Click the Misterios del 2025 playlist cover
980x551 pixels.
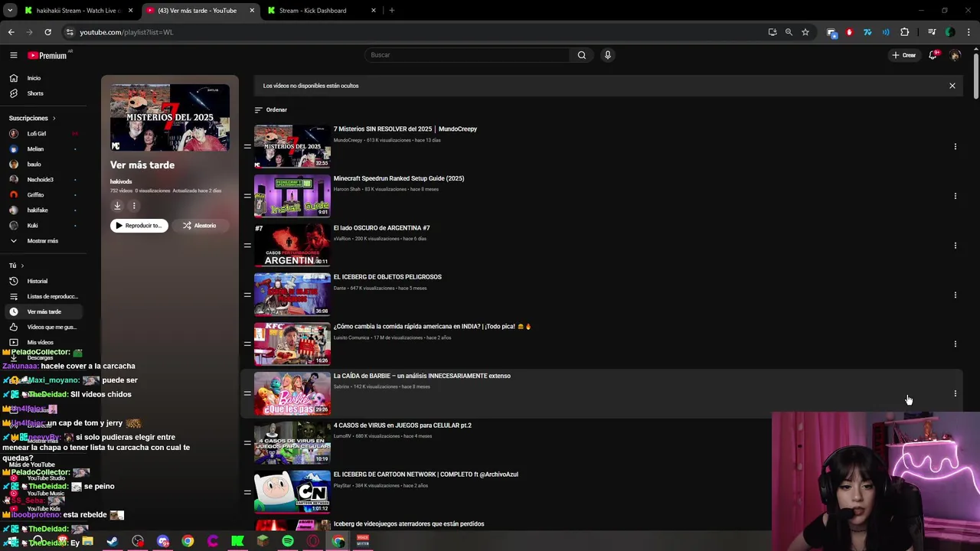170,117
